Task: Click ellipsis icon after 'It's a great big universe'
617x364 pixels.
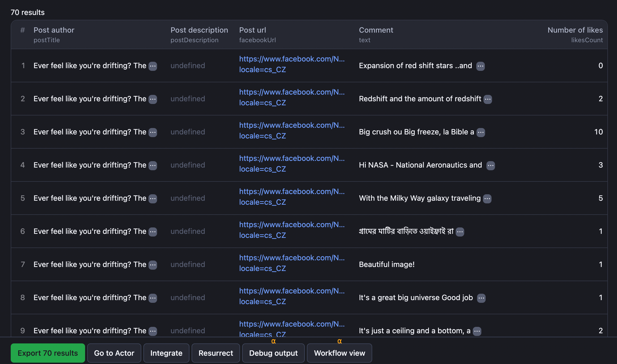Action: click(x=481, y=298)
